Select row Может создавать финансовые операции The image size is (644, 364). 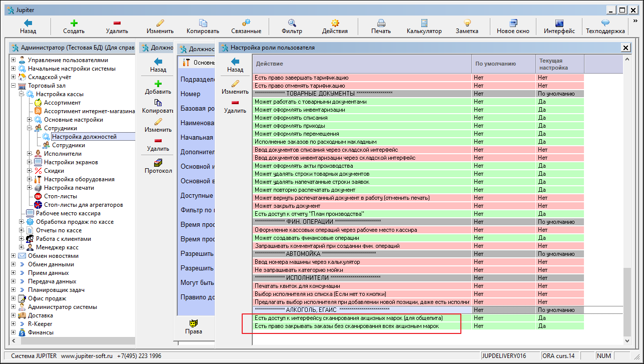[418, 238]
